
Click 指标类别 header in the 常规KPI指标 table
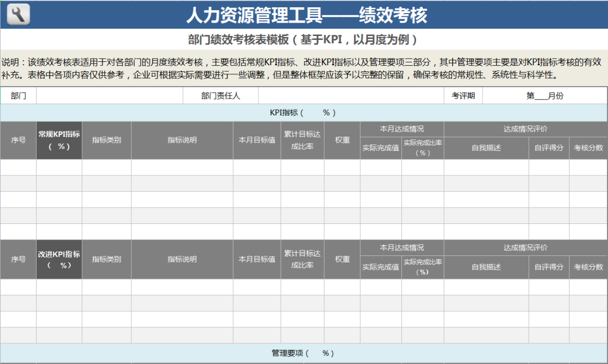106,140
